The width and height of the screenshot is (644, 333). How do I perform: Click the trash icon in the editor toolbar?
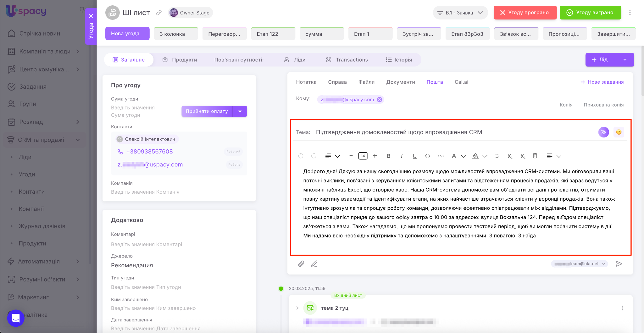pyautogui.click(x=535, y=156)
